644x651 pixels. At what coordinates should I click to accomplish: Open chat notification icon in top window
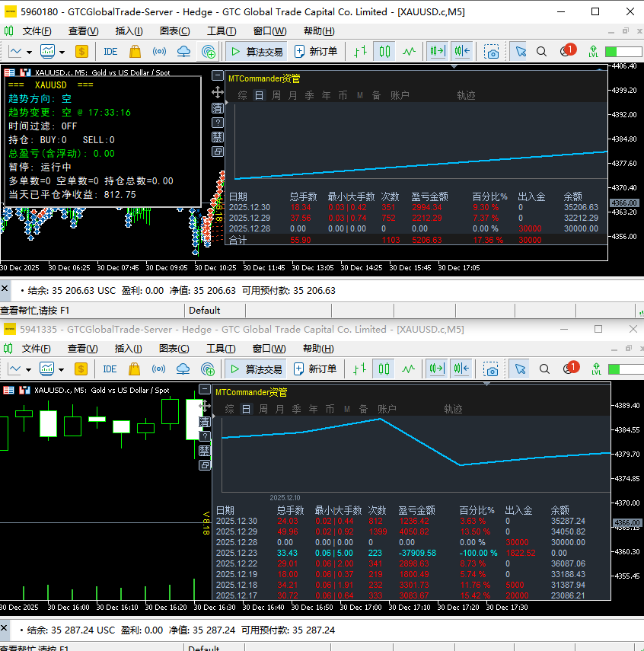point(567,51)
